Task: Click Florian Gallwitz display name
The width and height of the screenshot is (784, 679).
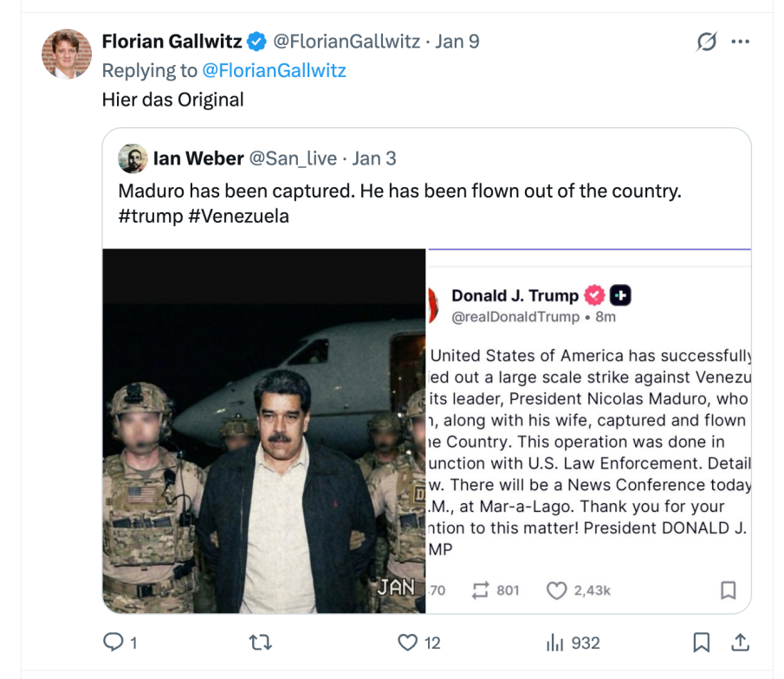Action: click(x=172, y=42)
